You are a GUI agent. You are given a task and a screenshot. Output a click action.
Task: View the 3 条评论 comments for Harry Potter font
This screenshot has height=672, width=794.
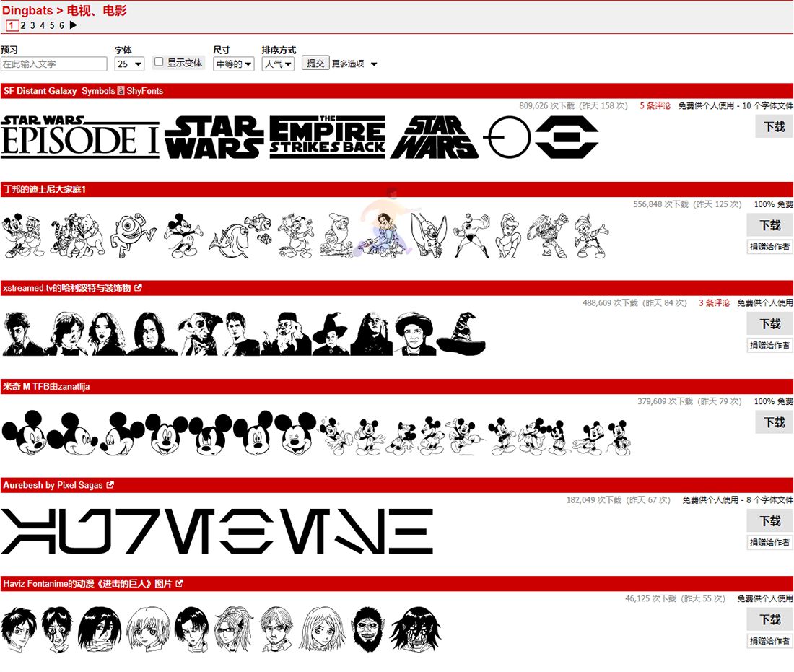point(714,303)
